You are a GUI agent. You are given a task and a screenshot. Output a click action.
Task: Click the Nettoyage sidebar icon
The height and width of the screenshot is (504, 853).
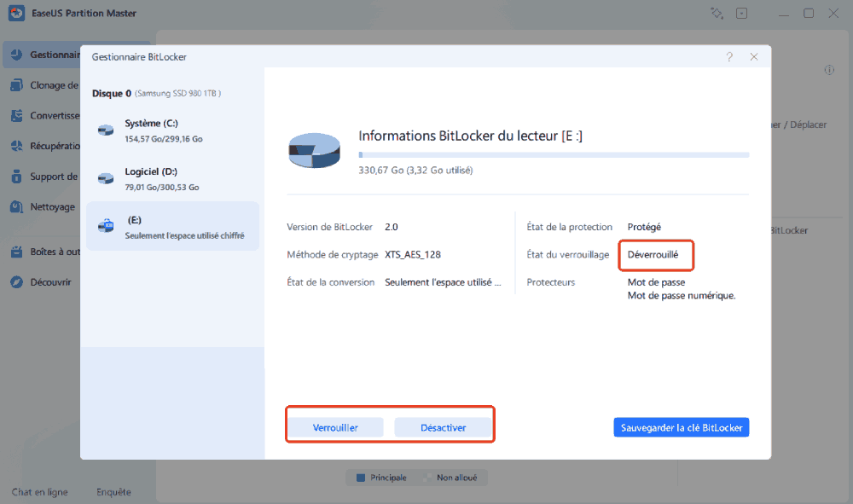[x=17, y=206]
